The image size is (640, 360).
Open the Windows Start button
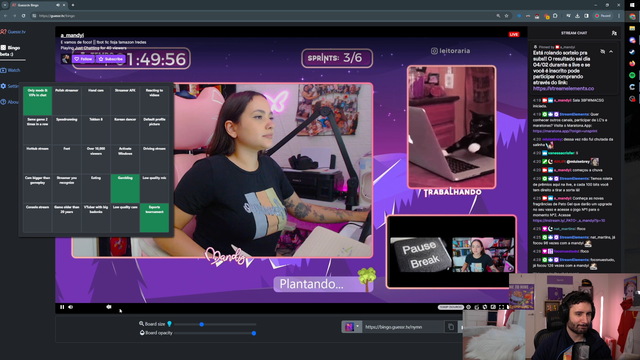[632, 5]
